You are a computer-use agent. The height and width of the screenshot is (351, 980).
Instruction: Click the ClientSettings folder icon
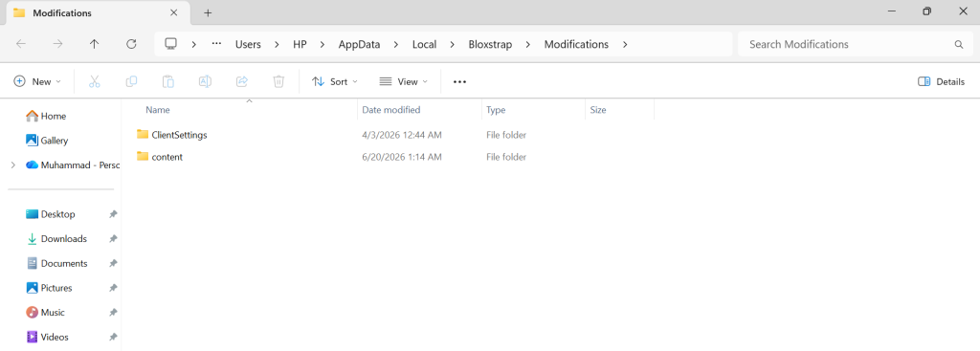pyautogui.click(x=143, y=134)
